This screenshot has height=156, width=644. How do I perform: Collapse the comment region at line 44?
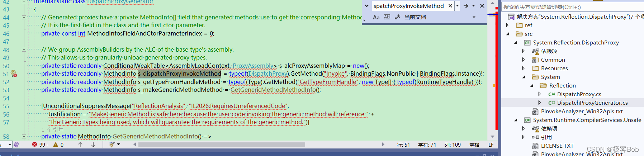pyautogui.click(x=24, y=17)
